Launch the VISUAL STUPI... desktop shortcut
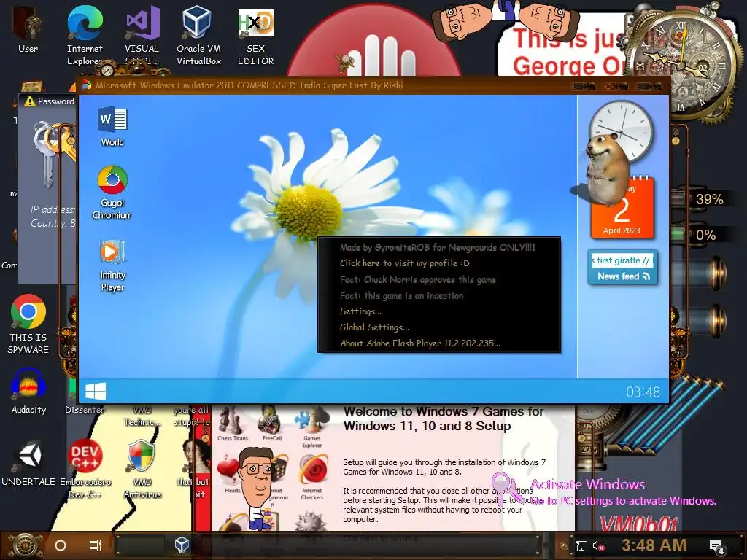 click(x=142, y=35)
